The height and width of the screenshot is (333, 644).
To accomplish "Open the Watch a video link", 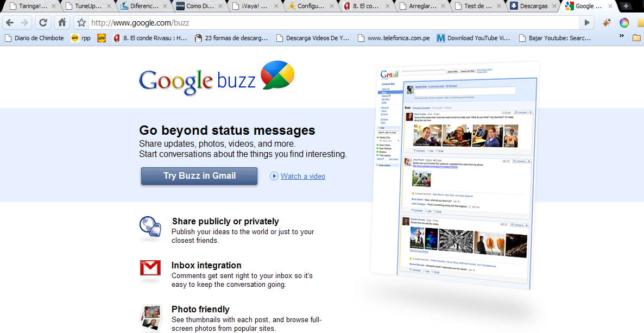I will [302, 177].
